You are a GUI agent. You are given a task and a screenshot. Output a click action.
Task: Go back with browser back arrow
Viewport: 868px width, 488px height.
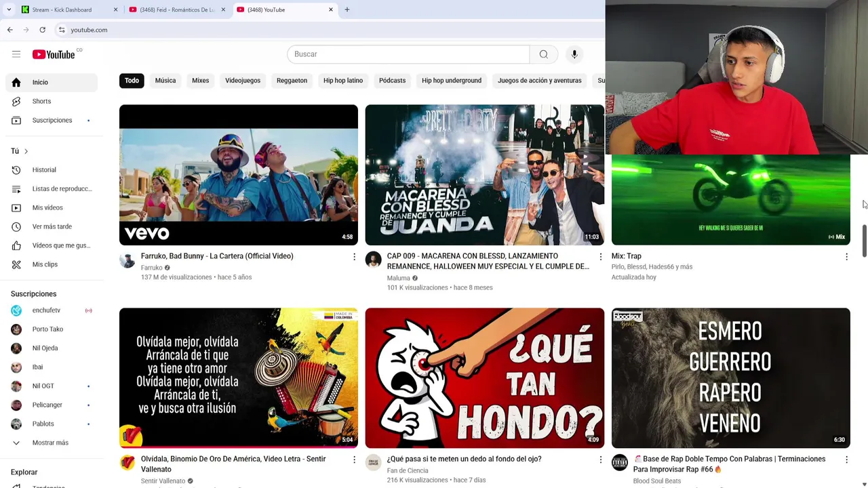tap(9, 30)
